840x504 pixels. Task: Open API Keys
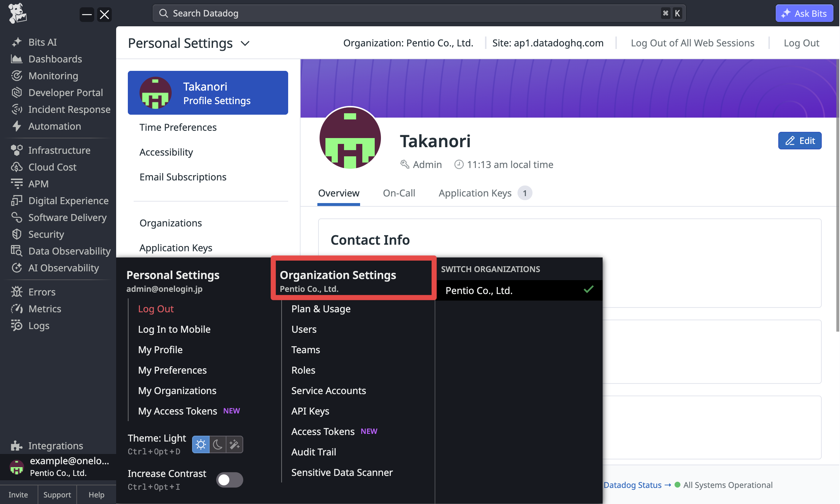click(x=310, y=411)
